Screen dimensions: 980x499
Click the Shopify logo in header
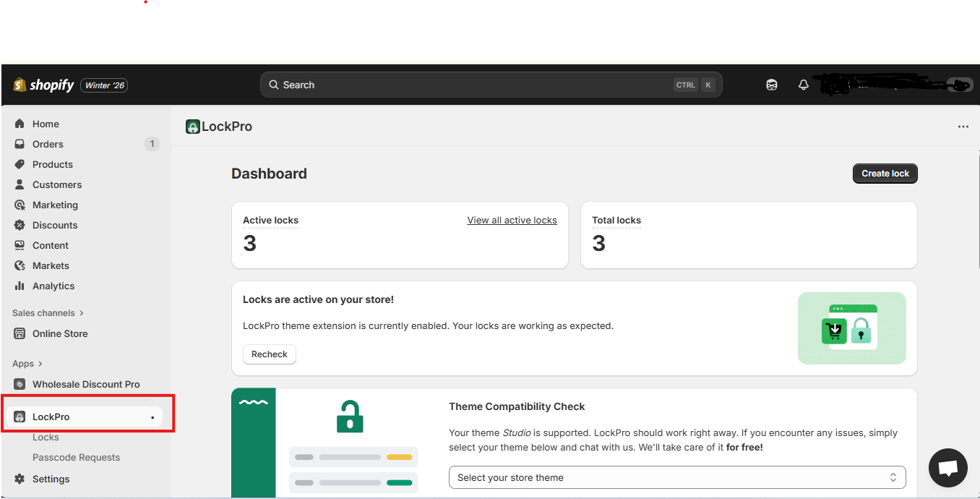[43, 85]
